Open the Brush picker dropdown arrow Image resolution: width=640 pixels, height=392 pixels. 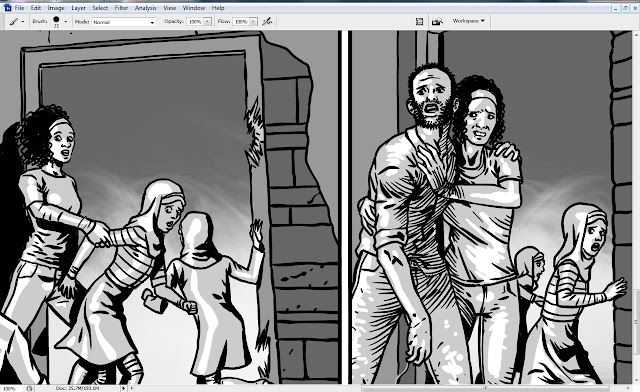66,22
